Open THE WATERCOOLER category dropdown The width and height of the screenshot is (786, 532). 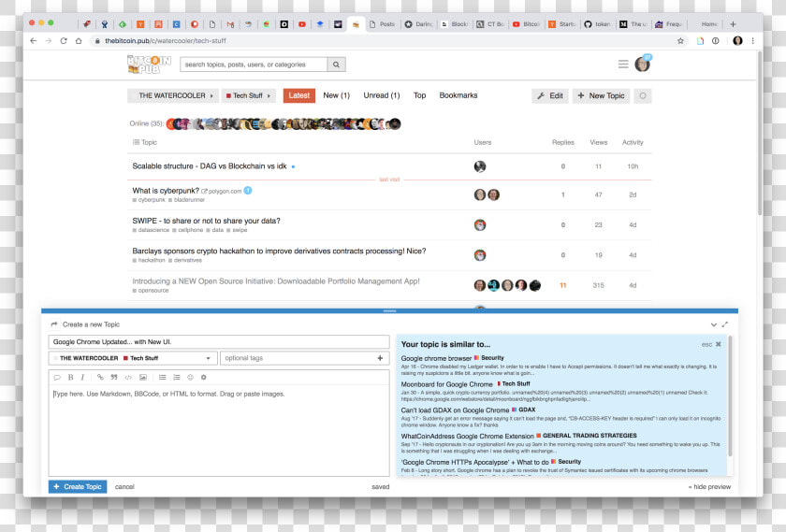pos(173,95)
